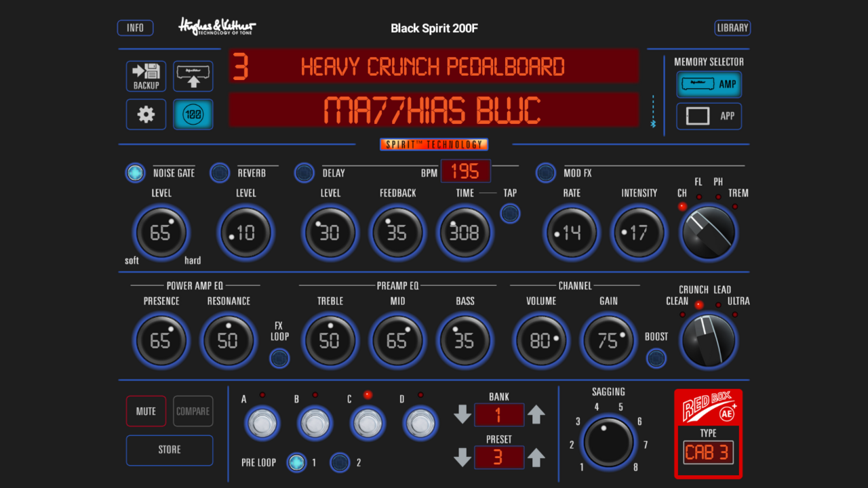The width and height of the screenshot is (868, 488).
Task: Click the channel selector rotary knob
Action: click(709, 340)
